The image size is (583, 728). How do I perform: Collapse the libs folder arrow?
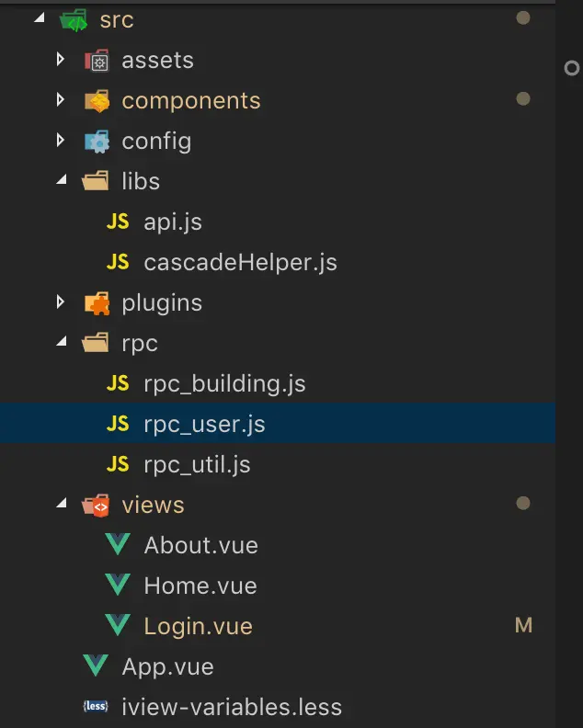(62, 179)
